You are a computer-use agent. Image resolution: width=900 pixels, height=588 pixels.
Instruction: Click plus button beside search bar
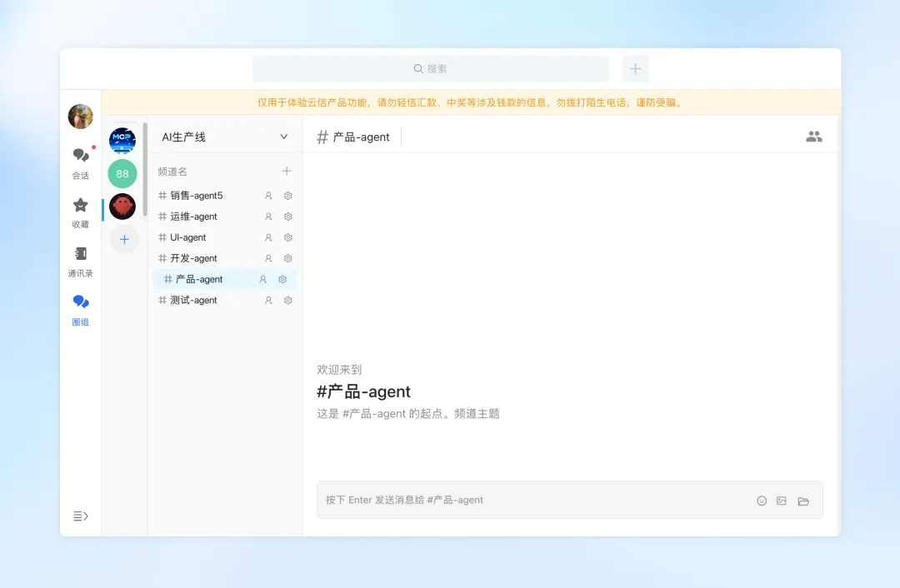coord(635,69)
